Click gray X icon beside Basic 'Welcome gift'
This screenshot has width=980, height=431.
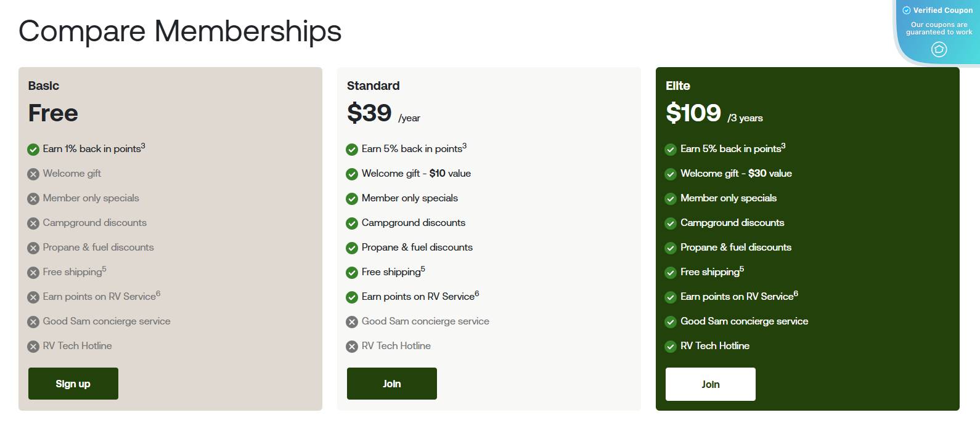[33, 174]
